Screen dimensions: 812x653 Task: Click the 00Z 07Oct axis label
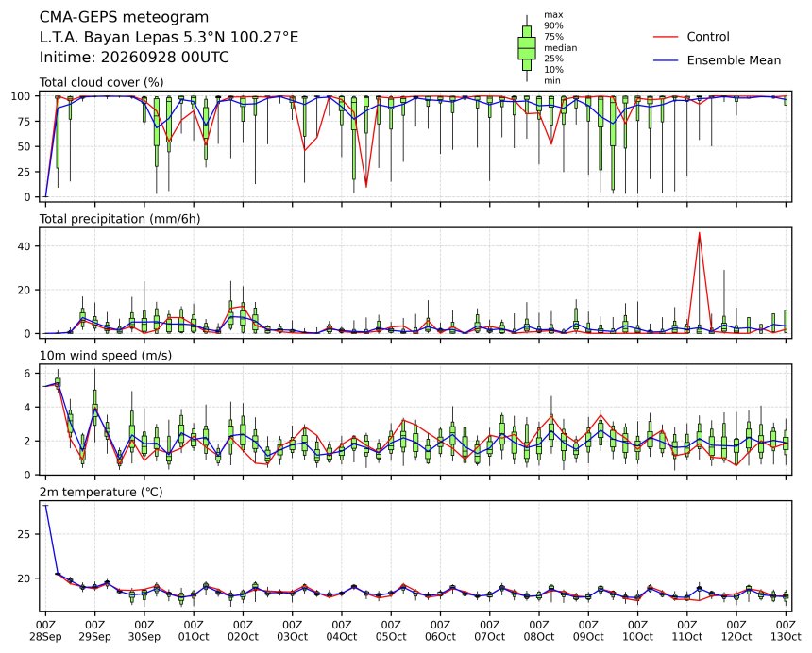[x=489, y=630]
